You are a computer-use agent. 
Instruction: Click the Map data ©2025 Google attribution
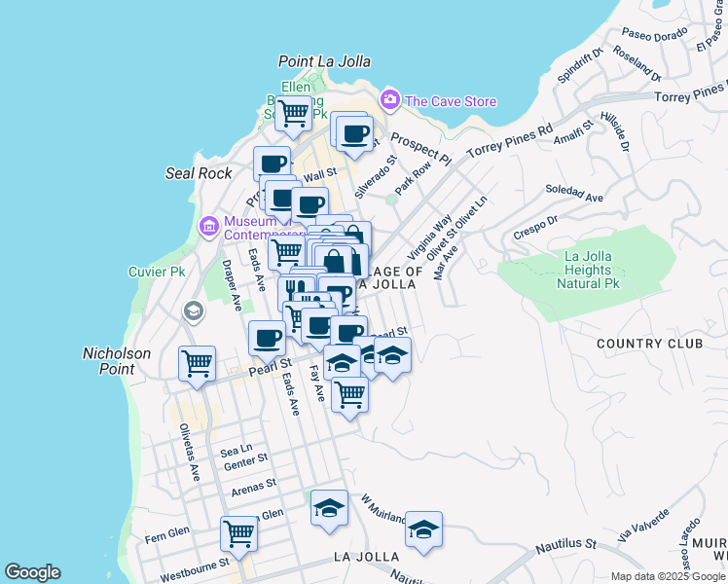point(668,576)
